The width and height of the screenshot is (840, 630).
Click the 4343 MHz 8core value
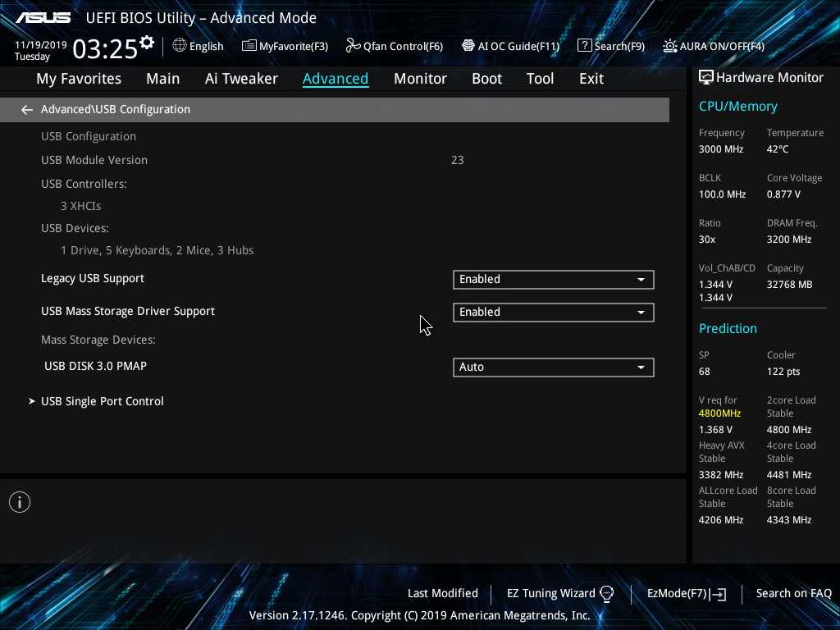788,520
